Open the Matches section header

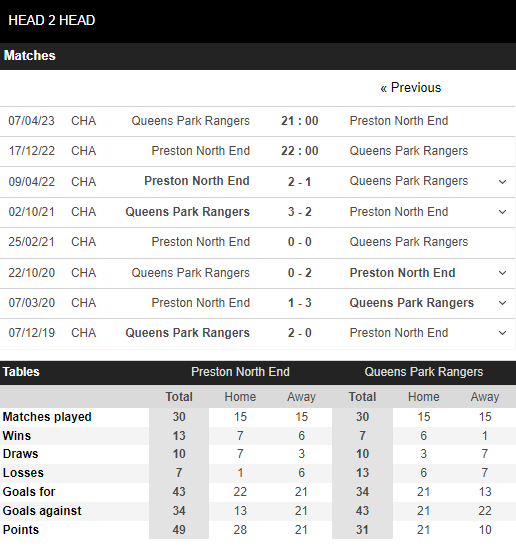pyautogui.click(x=30, y=56)
